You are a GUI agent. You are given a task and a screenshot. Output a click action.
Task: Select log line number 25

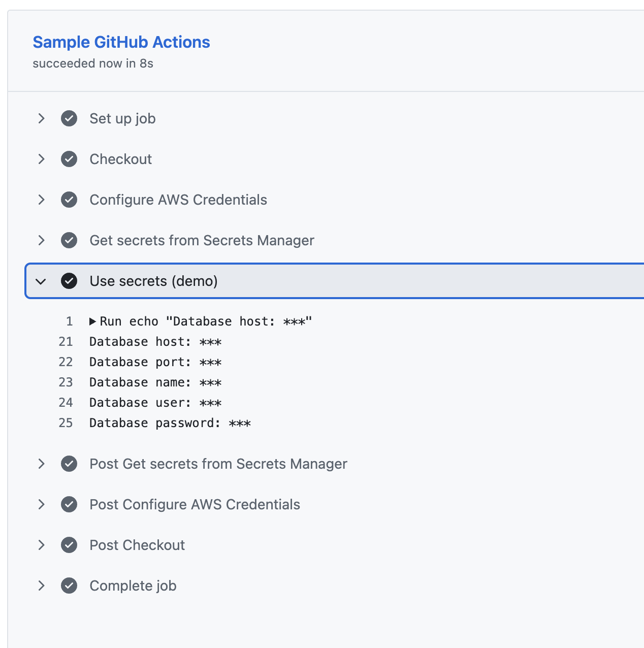click(x=66, y=423)
